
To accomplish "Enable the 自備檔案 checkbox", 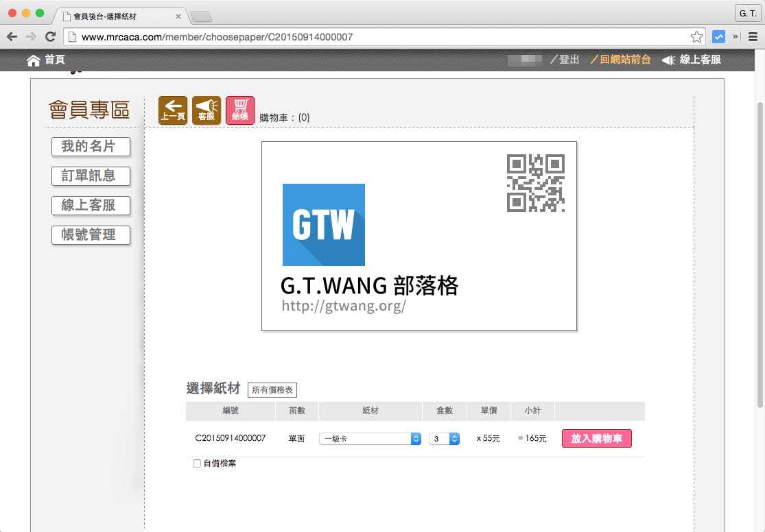I will [197, 464].
